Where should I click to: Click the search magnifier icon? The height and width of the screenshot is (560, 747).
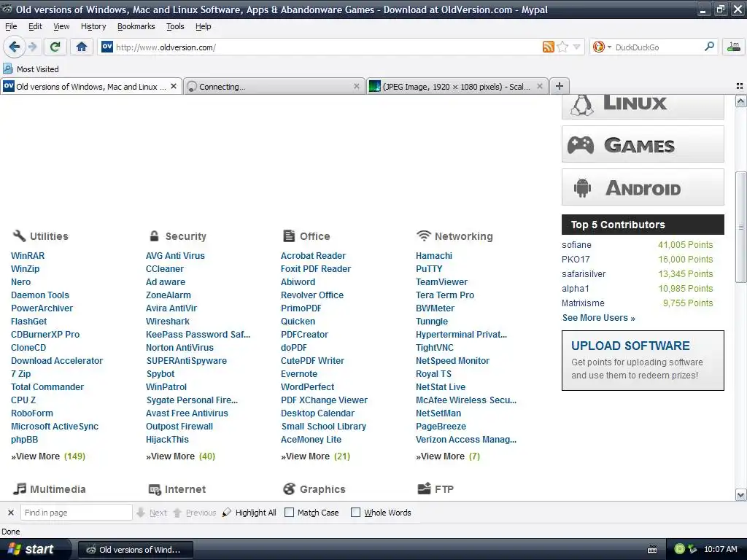pos(709,47)
